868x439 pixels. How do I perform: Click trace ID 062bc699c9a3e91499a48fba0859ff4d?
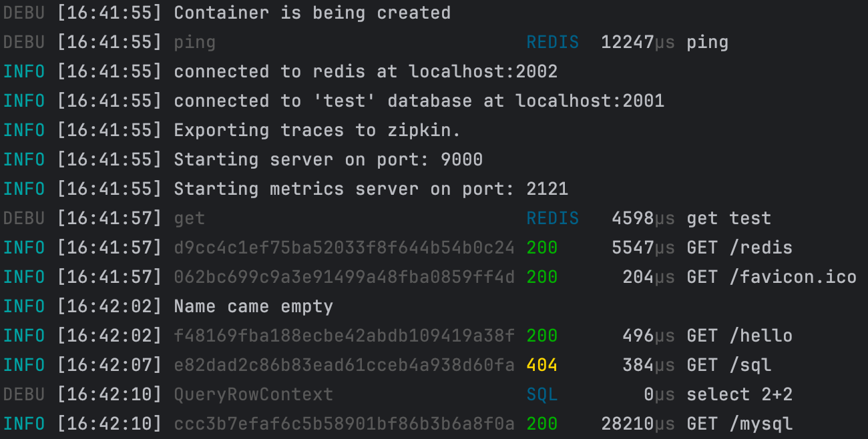coord(345,277)
